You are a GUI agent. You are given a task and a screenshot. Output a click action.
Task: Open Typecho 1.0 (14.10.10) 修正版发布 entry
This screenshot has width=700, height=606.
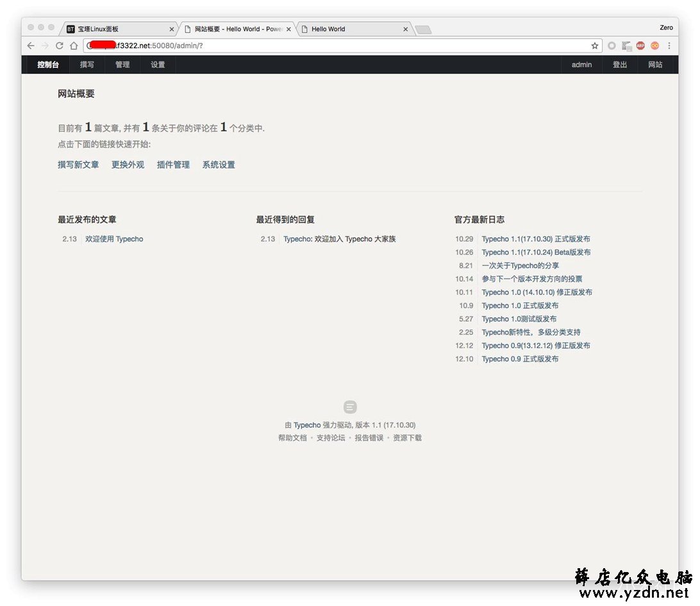pyautogui.click(x=537, y=293)
